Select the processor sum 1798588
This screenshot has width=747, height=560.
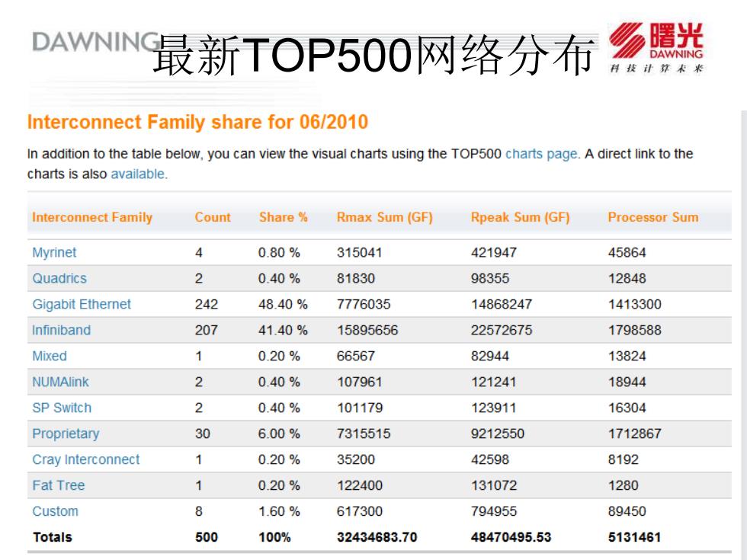pyautogui.click(x=634, y=330)
